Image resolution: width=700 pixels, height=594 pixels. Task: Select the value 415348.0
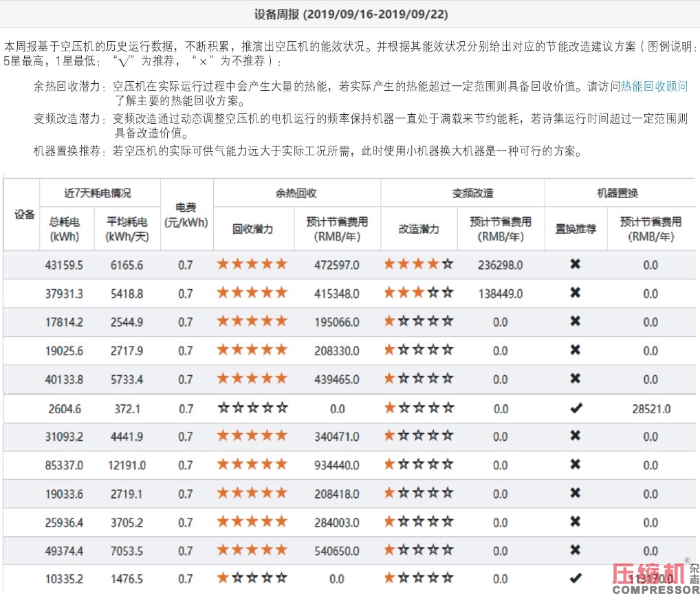tap(337, 294)
